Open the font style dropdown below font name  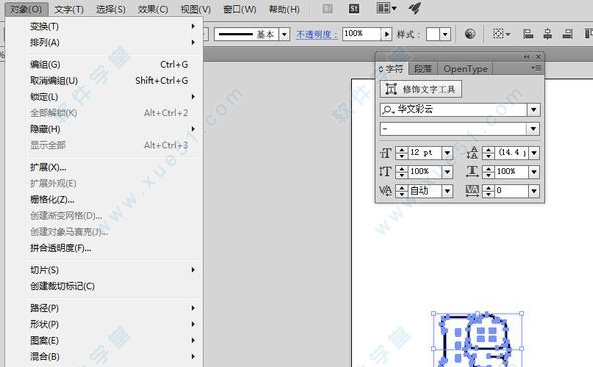click(533, 129)
